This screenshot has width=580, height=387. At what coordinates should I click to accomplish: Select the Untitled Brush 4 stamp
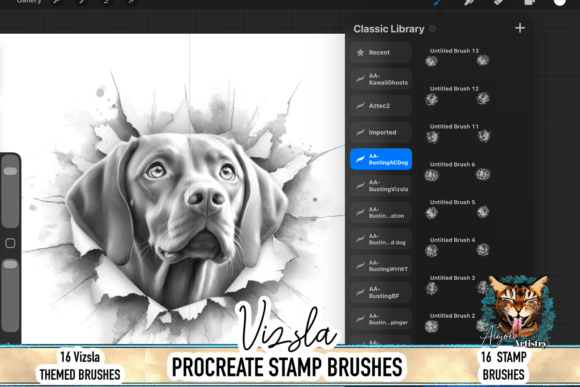click(x=458, y=246)
